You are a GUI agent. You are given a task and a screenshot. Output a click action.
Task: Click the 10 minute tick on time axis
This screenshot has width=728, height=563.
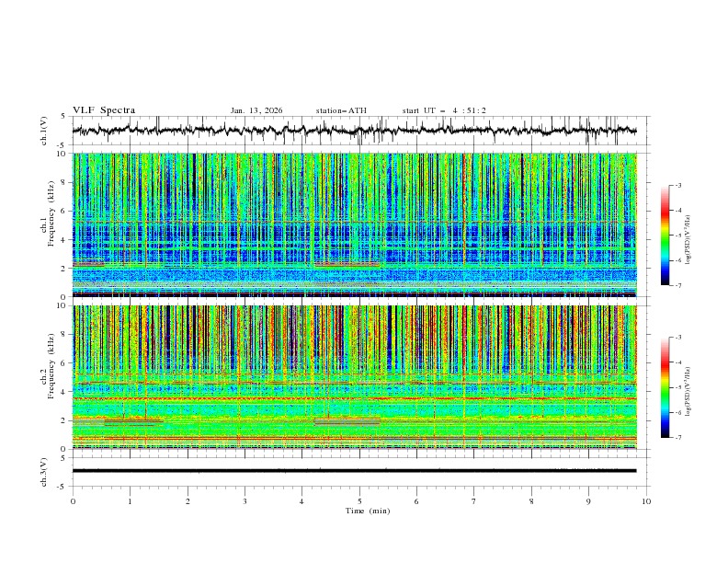(x=646, y=501)
